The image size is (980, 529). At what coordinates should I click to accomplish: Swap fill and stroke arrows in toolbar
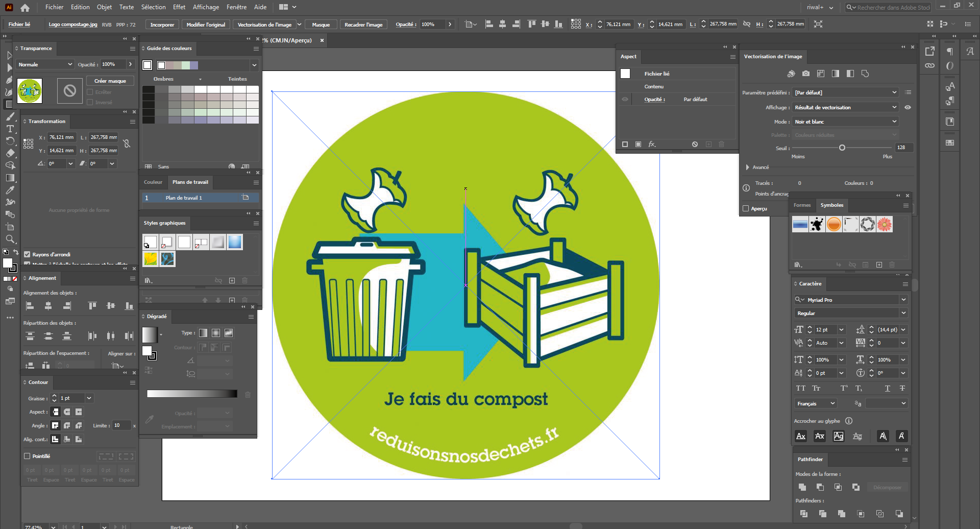pos(15,252)
